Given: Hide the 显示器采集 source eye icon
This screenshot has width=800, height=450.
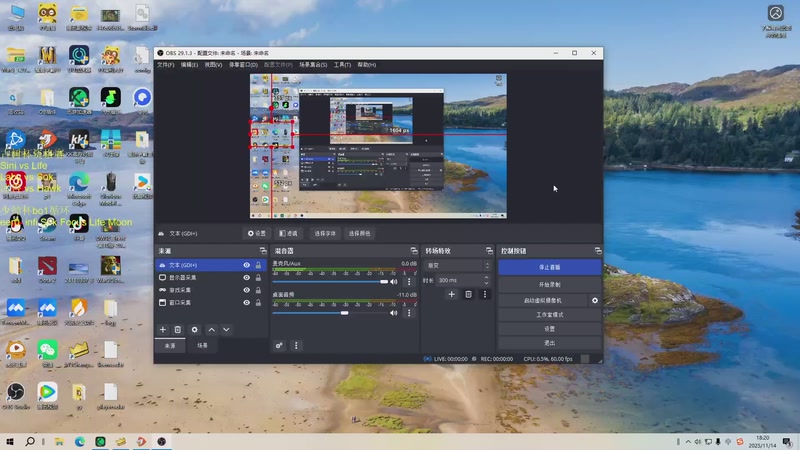Looking at the screenshot, I should coord(246,277).
